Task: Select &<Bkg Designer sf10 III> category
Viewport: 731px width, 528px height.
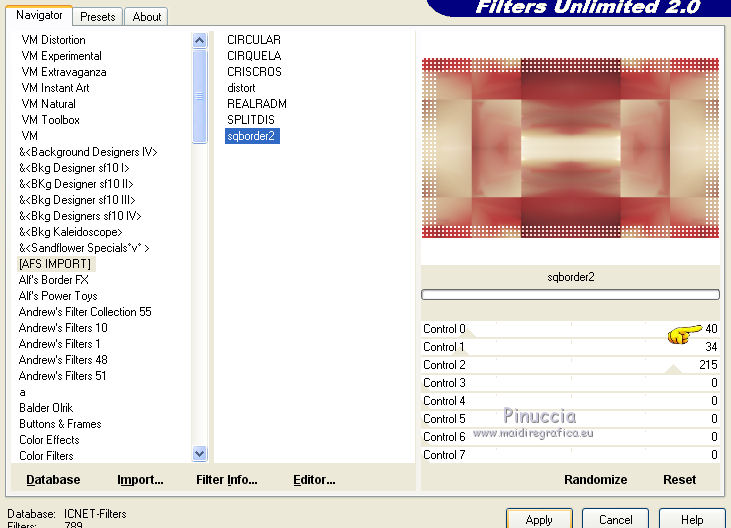Action: [x=77, y=199]
